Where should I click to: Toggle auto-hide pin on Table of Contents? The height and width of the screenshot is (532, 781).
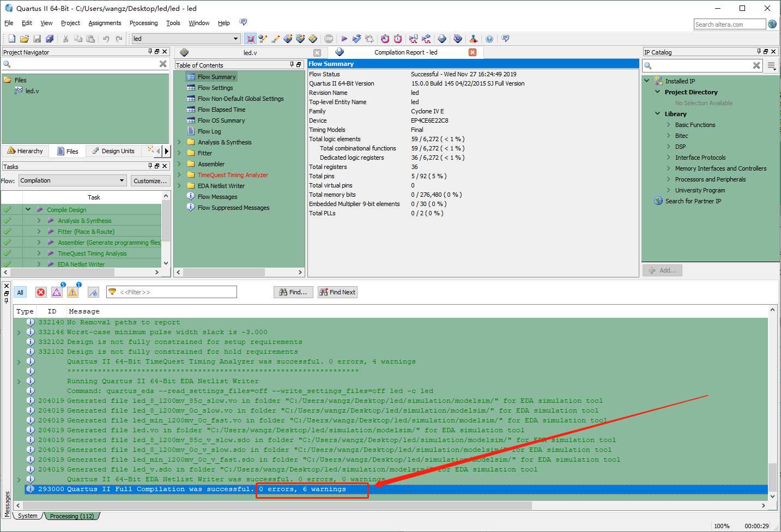tap(292, 64)
